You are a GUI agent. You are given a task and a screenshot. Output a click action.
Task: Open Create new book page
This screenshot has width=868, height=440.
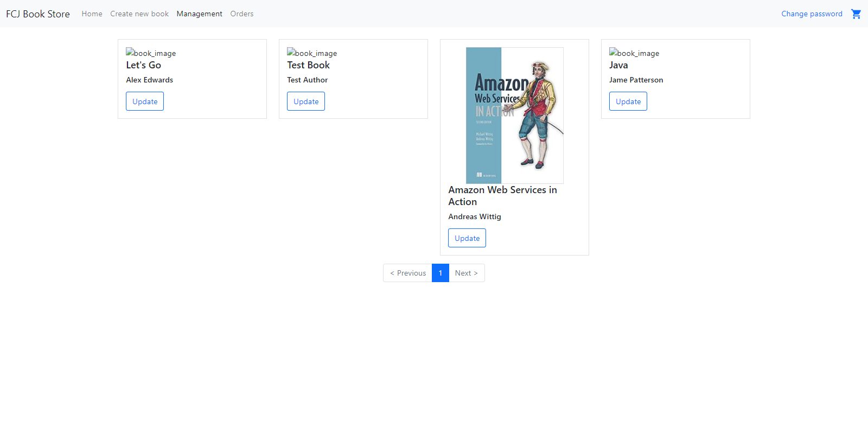coord(139,14)
